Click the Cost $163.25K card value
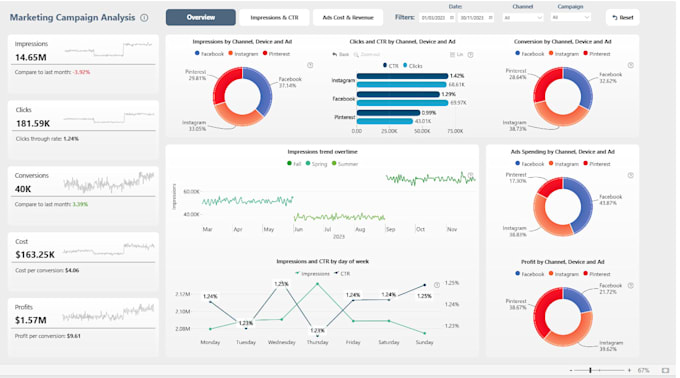 click(x=35, y=255)
